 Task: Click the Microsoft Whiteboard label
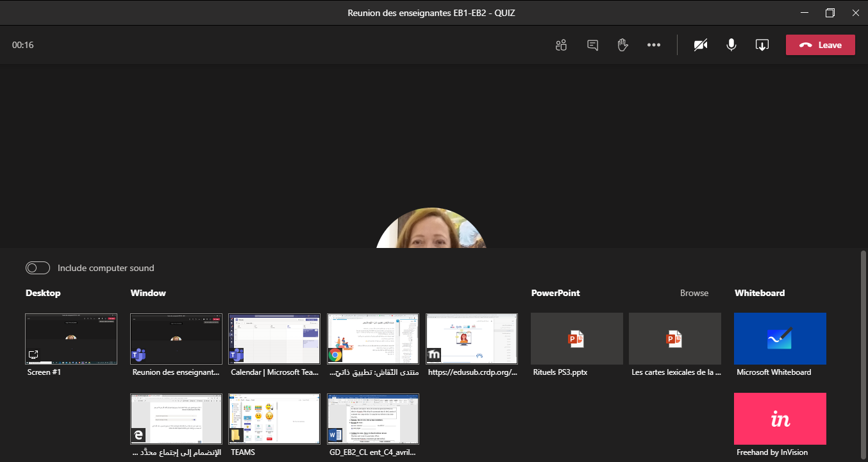pyautogui.click(x=774, y=372)
